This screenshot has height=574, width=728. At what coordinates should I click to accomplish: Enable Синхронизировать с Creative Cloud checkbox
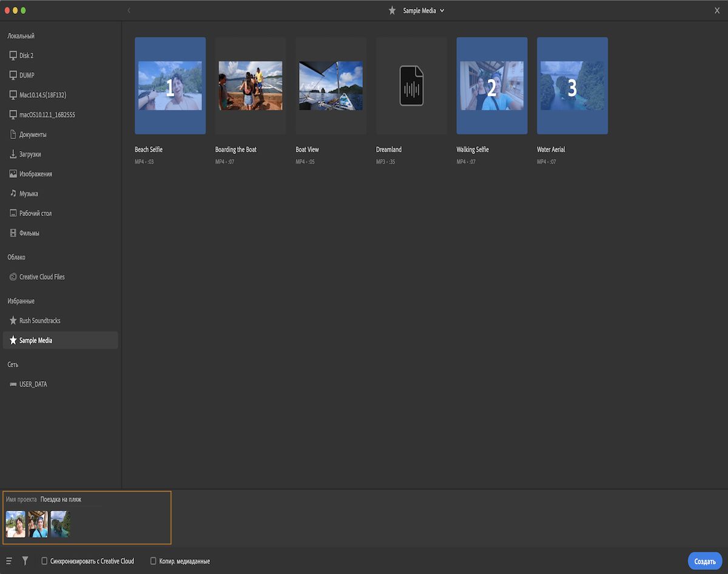44,561
